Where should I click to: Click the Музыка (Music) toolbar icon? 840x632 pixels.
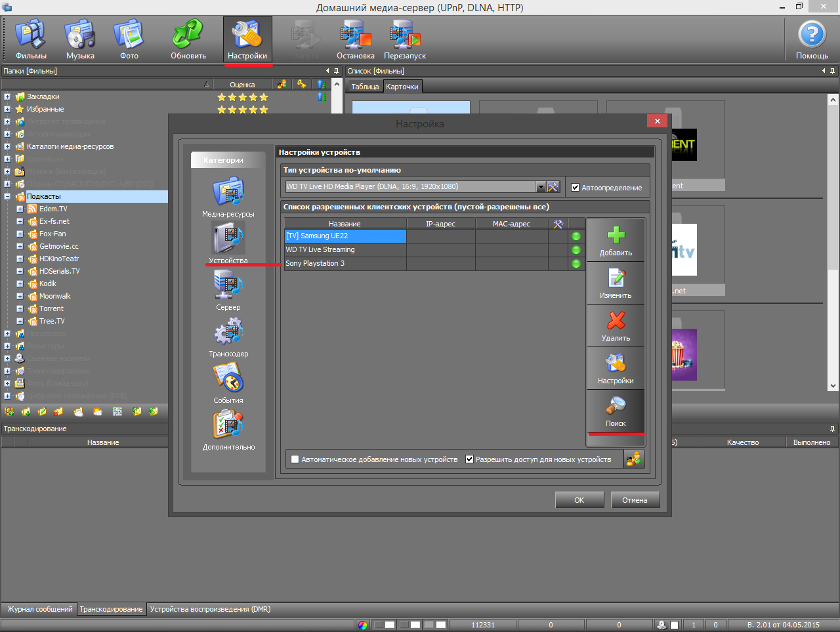pyautogui.click(x=80, y=39)
